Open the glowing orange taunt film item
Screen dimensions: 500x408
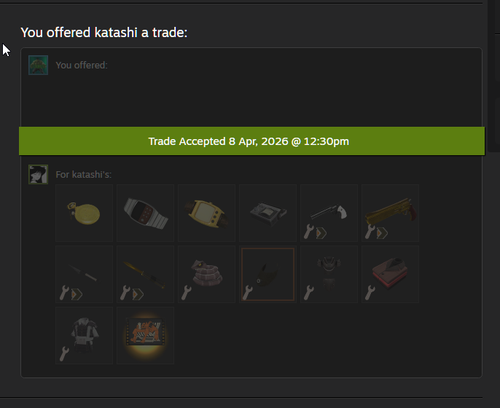[145, 335]
